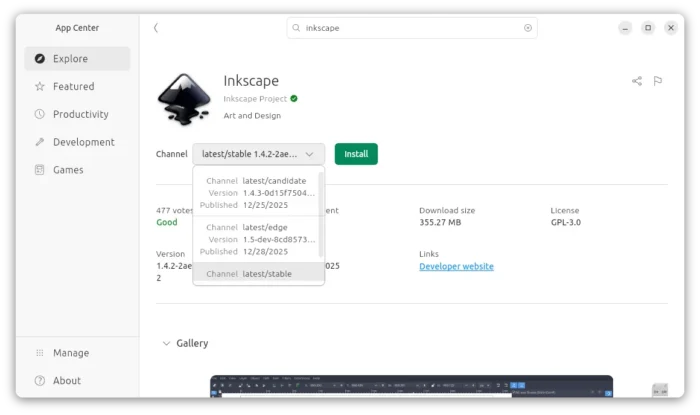The width and height of the screenshot is (700, 415).
Task: Collapse the Channel dropdown selector
Action: click(x=258, y=154)
